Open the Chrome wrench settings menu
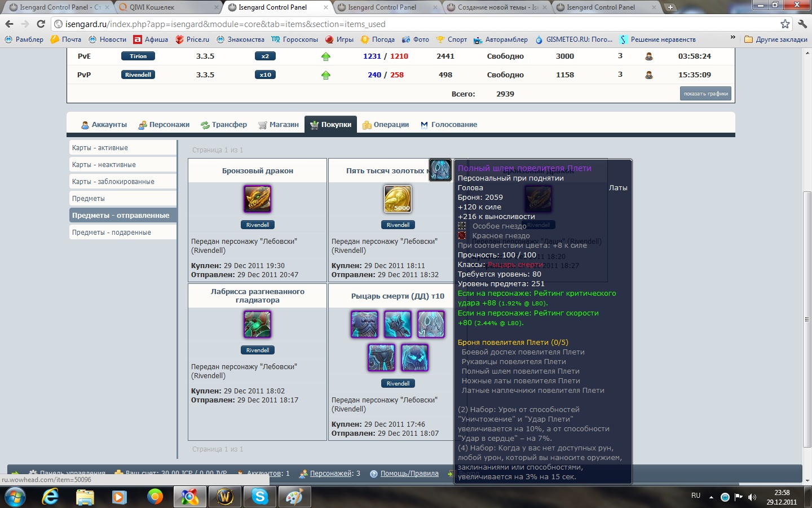Image resolution: width=812 pixels, height=508 pixels. coord(802,24)
